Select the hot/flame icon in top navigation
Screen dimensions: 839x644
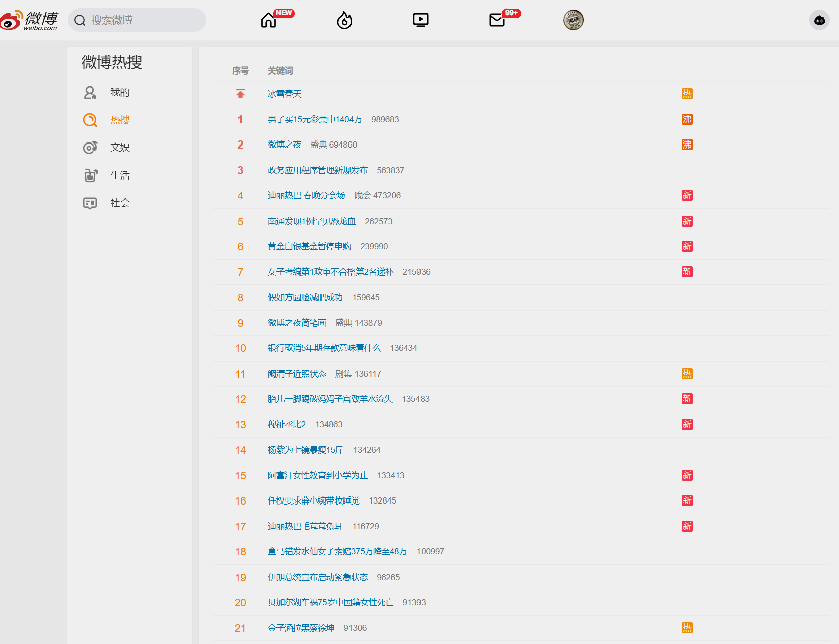click(x=344, y=20)
